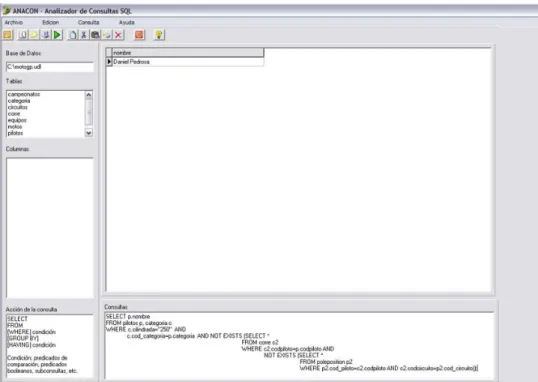Image resolution: width=538 pixels, height=382 pixels.
Task: Select the Daniel Pedrosa result cell
Action: point(188,62)
